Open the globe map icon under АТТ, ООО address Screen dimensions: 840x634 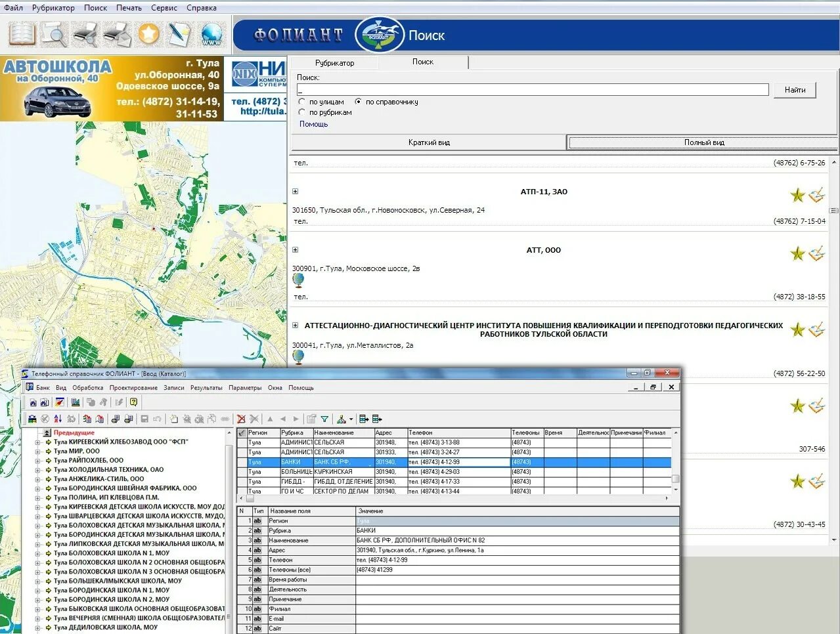(x=298, y=281)
